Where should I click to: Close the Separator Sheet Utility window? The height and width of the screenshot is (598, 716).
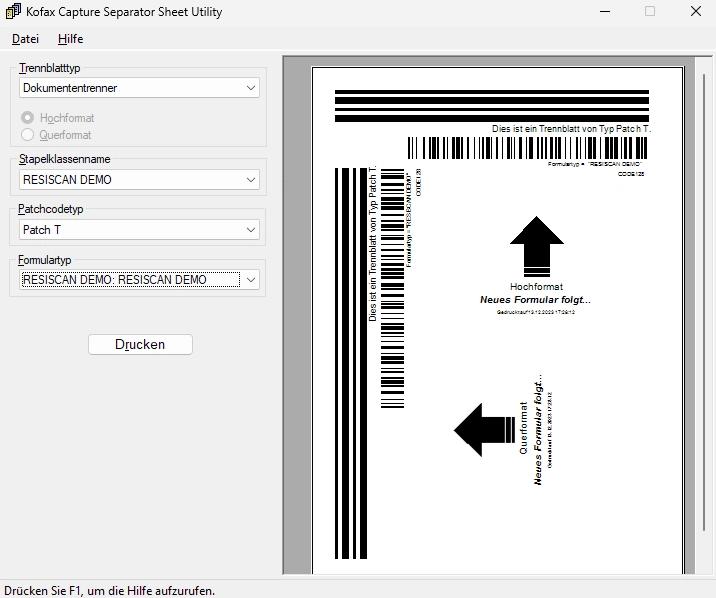click(696, 12)
